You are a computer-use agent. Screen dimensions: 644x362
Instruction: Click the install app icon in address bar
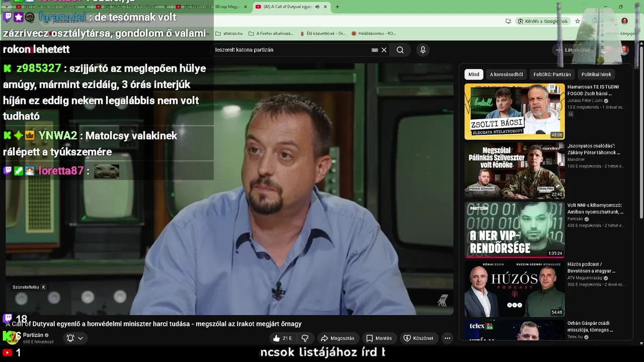(x=508, y=21)
